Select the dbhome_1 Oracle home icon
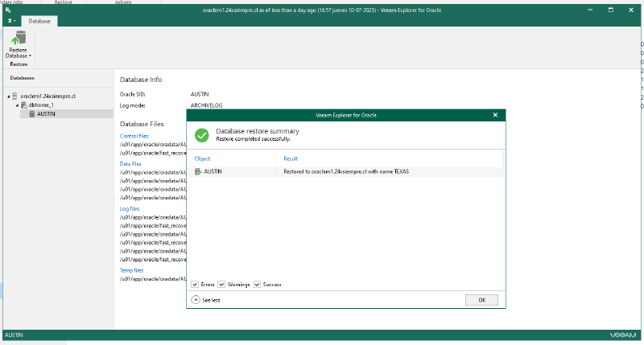This screenshot has height=345, width=644. 24,105
